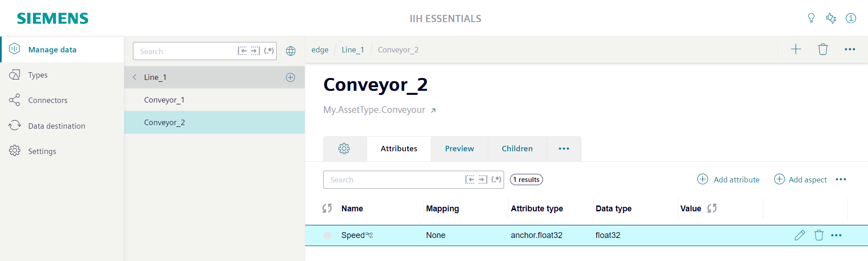Click the lightbulb tips icon in header
Viewport: 868px width, 261px height.
[811, 18]
